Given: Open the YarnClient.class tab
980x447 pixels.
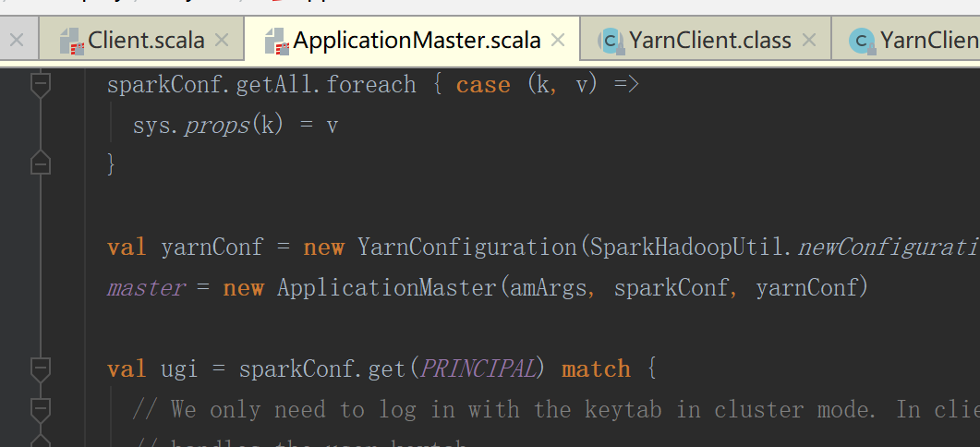Looking at the screenshot, I should pyautogui.click(x=706, y=41).
